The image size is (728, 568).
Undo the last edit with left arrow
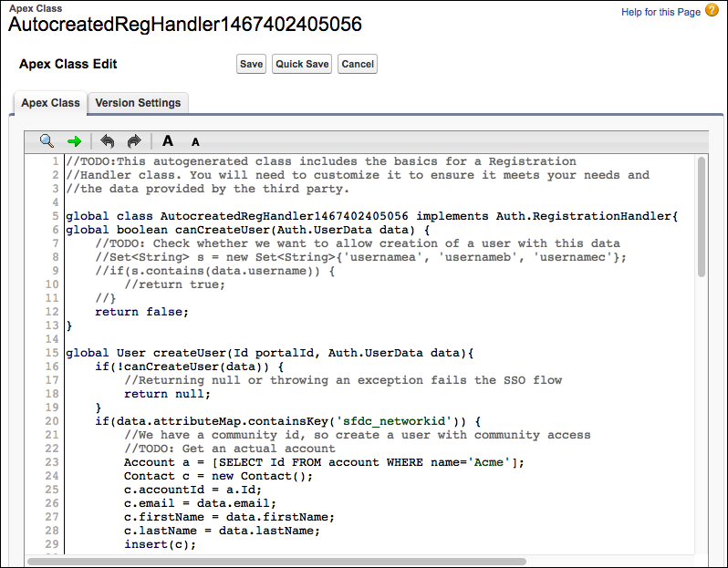[108, 141]
